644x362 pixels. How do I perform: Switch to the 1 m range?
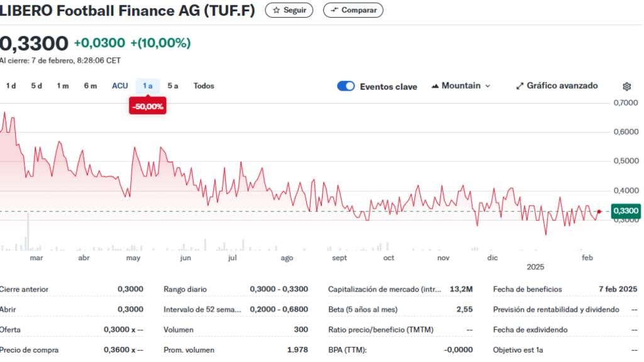pyautogui.click(x=62, y=86)
